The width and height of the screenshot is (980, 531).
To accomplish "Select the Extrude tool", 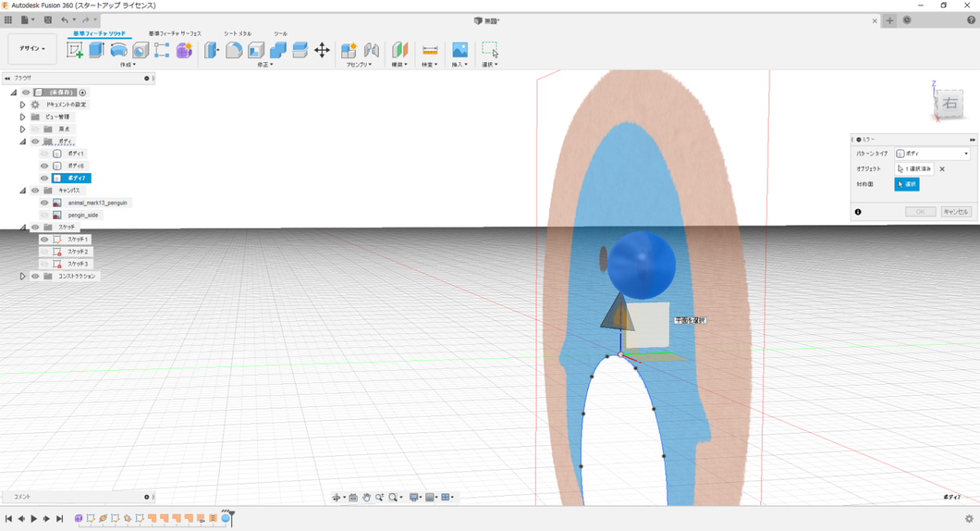I will (96, 50).
